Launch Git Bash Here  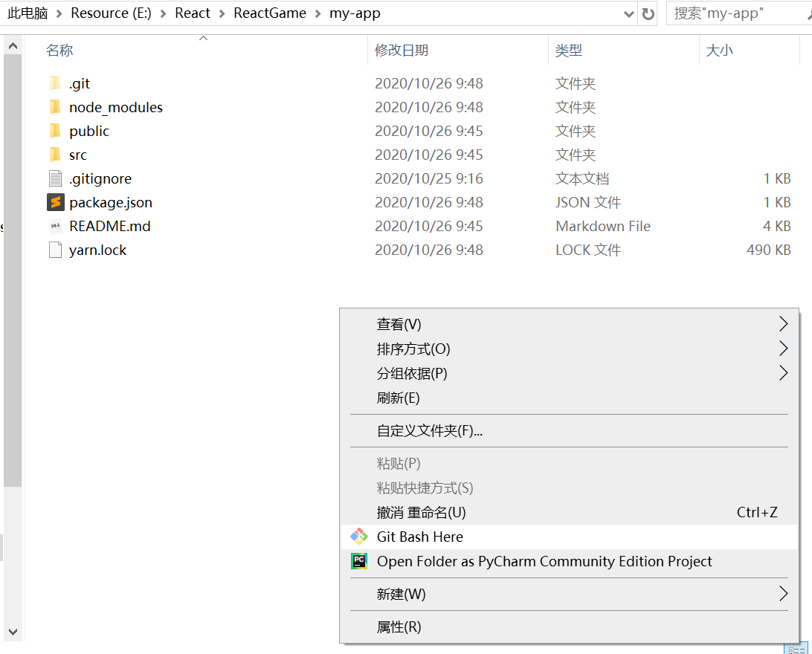(569, 537)
